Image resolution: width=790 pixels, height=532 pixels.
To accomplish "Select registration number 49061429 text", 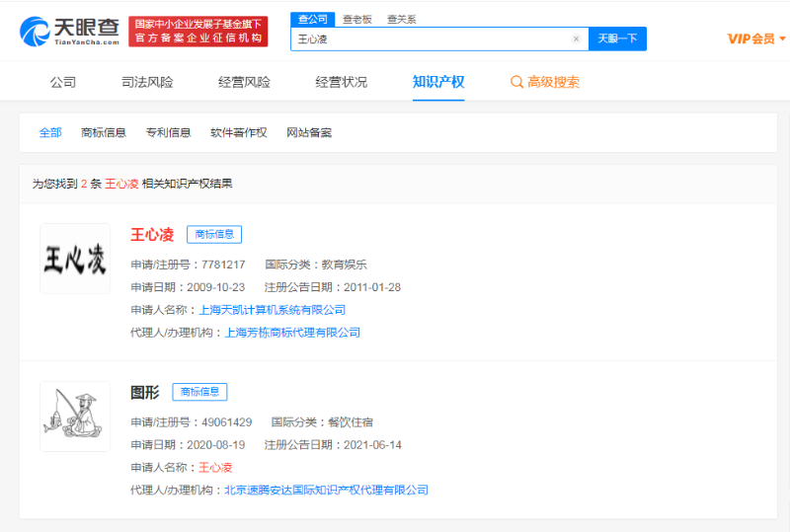I will tap(227, 422).
